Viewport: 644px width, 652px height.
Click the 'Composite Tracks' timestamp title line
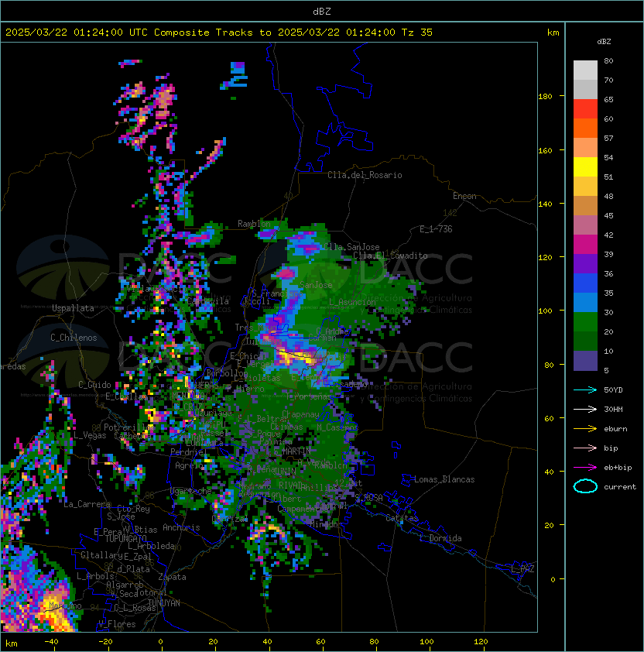tap(219, 33)
